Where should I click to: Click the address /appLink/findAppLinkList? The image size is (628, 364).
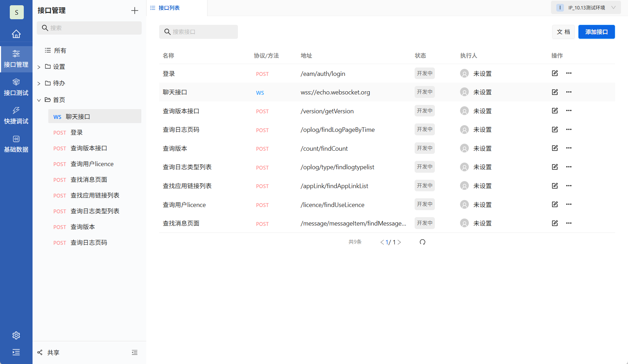coord(334,186)
